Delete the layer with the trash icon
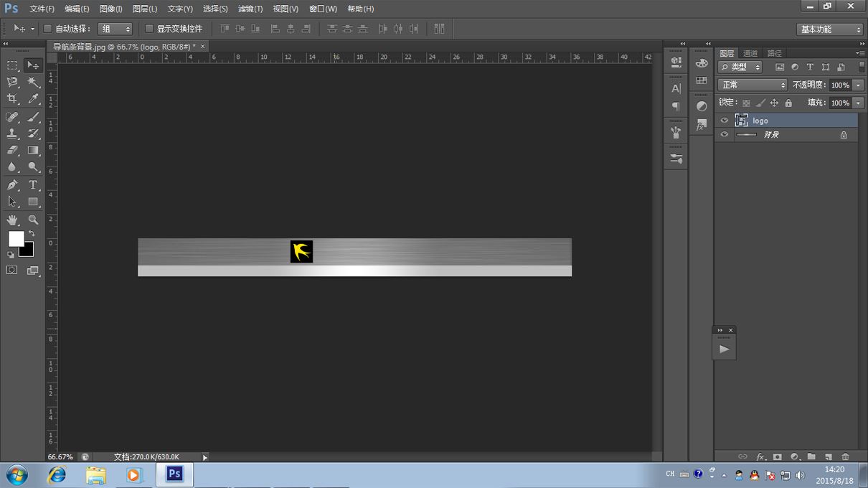This screenshot has height=488, width=868. [846, 456]
